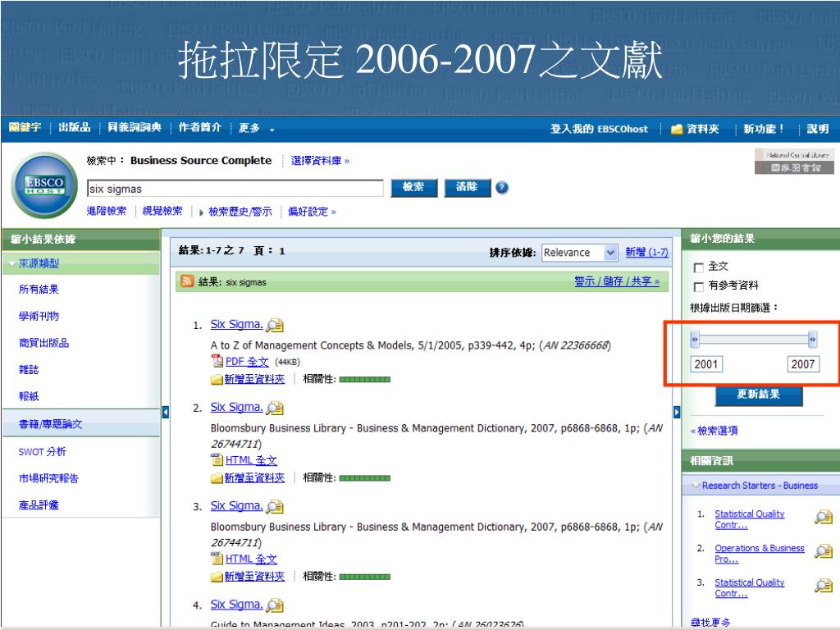Click 新功能! in top bar
Viewport: 840px width, 630px height.
click(x=764, y=129)
